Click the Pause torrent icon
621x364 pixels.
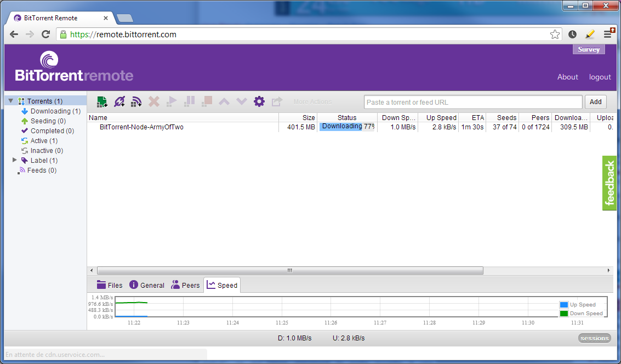[190, 101]
